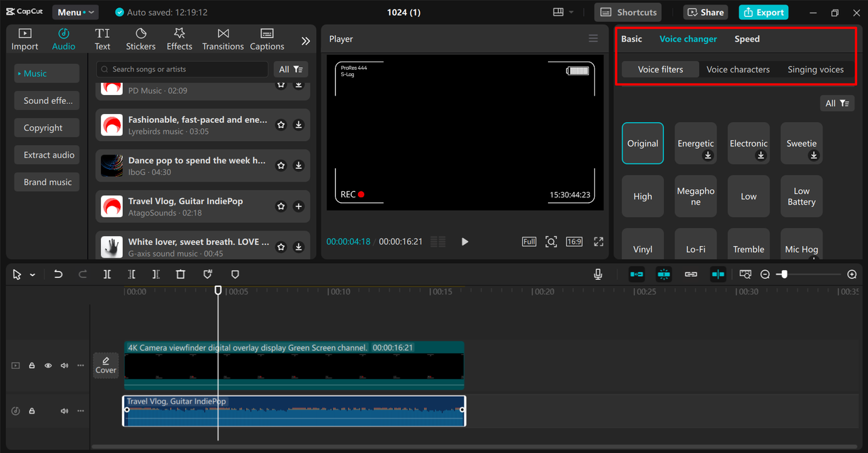The height and width of the screenshot is (453, 868).
Task: Toggle auto snapping
Action: point(664,274)
